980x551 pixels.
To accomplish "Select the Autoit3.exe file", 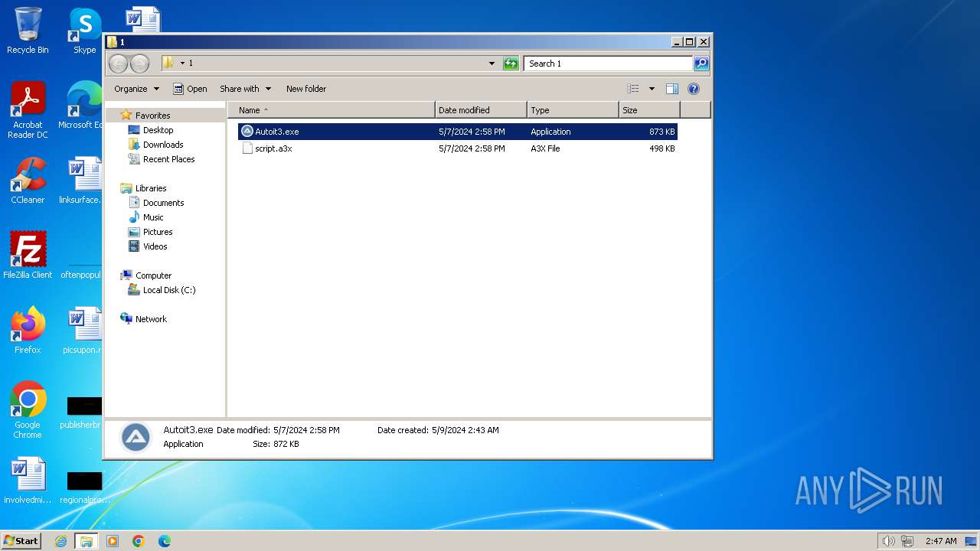I will pos(457,132).
